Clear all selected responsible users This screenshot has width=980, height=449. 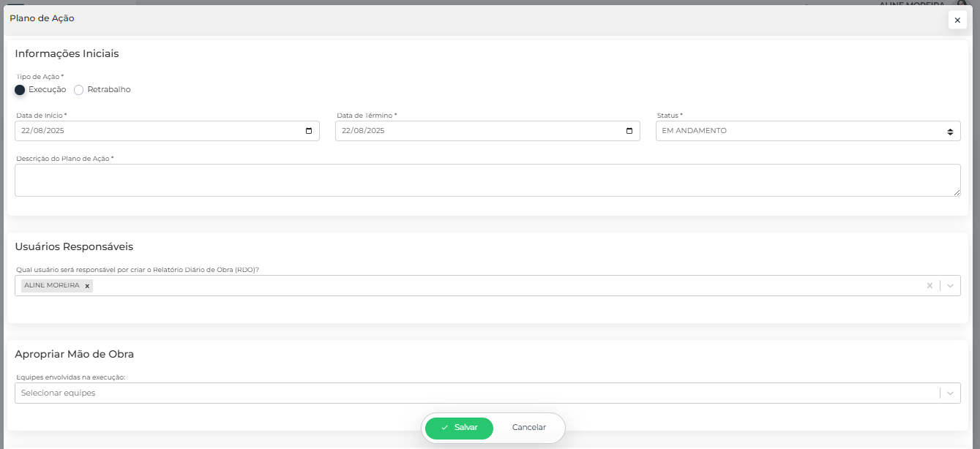coord(929,286)
